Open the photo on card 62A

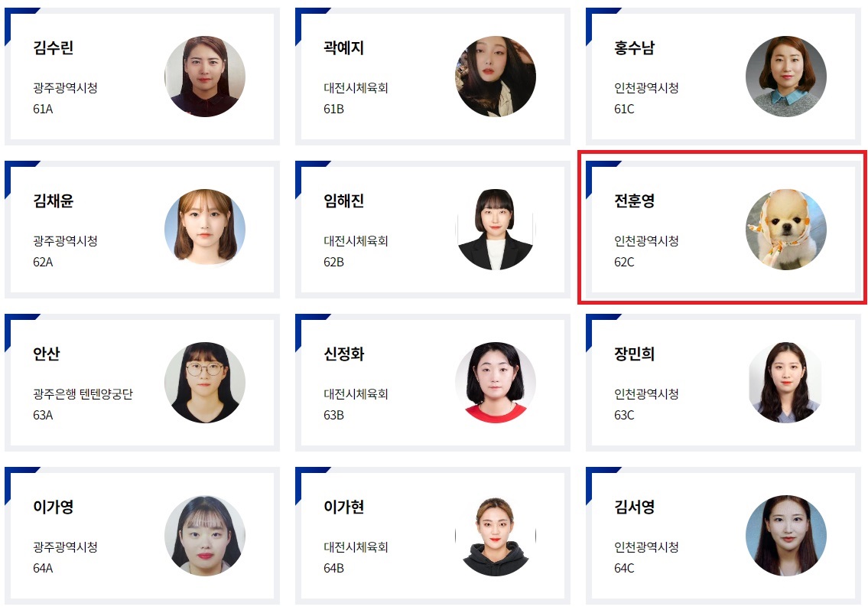tap(205, 230)
